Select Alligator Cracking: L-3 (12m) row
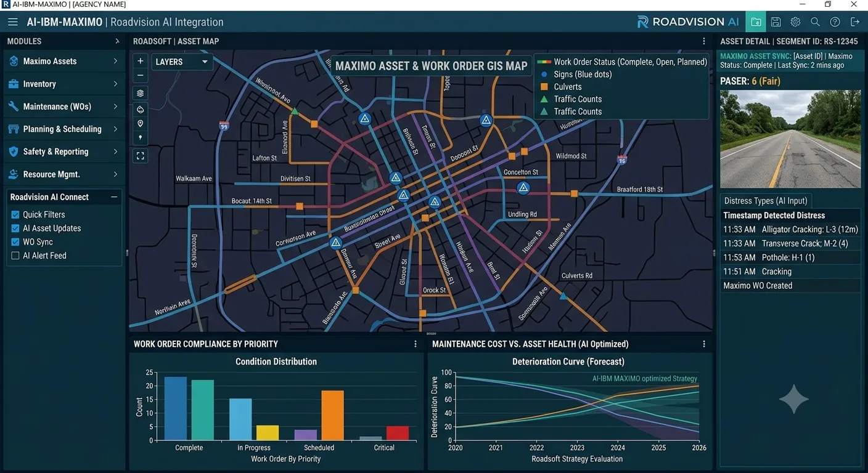The height and width of the screenshot is (473, 868). click(x=791, y=230)
